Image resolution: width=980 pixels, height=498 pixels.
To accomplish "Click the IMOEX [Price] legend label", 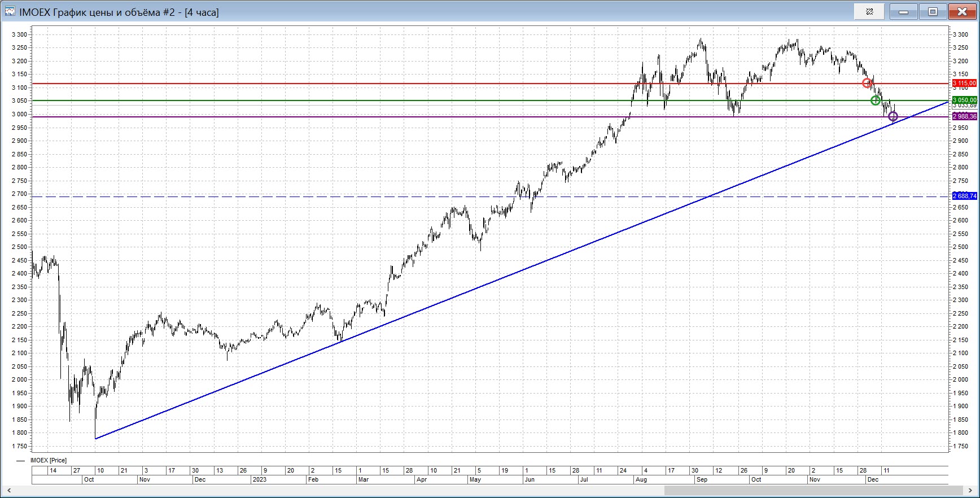I will tap(49, 460).
